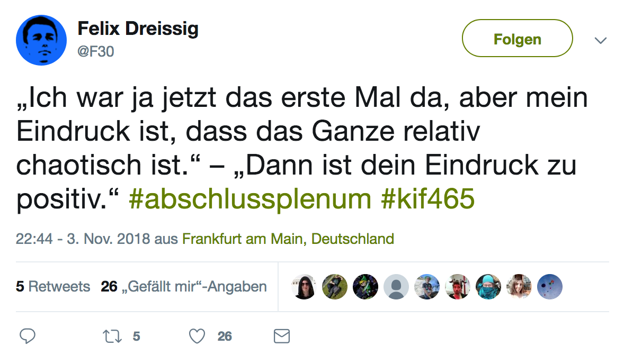Open the liker avatar with turquoise hat and scarf
Image resolution: width=624 pixels, height=364 pixels.
click(488, 287)
